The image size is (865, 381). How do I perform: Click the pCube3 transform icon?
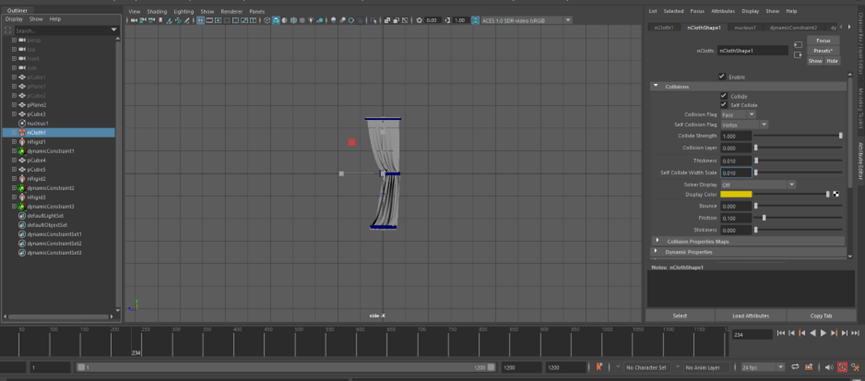pos(23,114)
